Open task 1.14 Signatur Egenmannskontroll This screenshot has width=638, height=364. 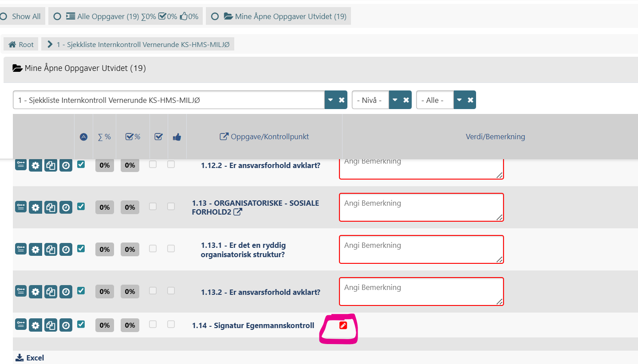253,325
